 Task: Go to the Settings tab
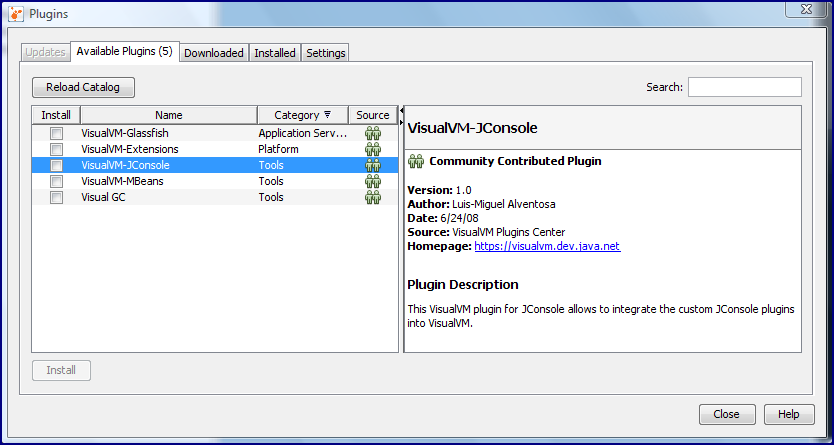[326, 53]
